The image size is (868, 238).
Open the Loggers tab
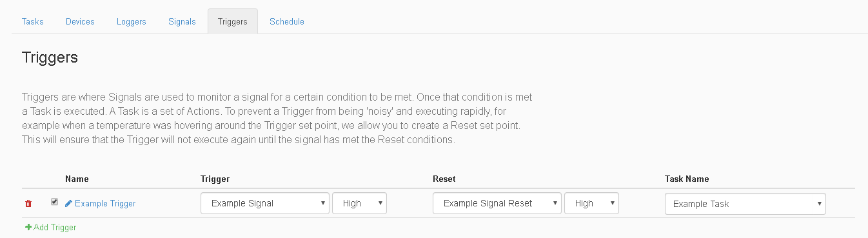click(132, 21)
